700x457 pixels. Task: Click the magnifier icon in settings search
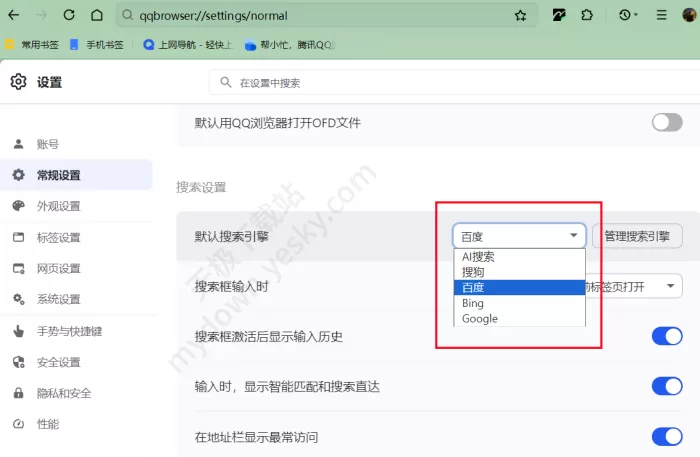click(226, 83)
